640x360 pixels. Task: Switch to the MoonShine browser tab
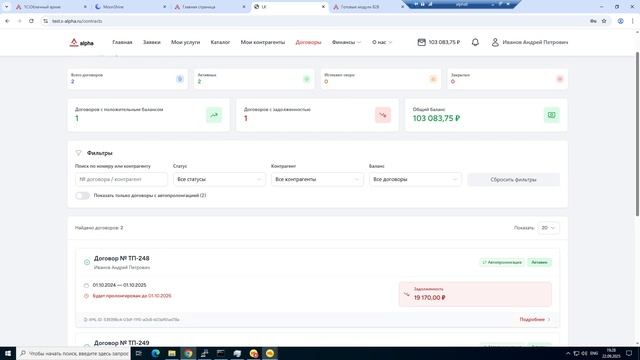(130, 7)
